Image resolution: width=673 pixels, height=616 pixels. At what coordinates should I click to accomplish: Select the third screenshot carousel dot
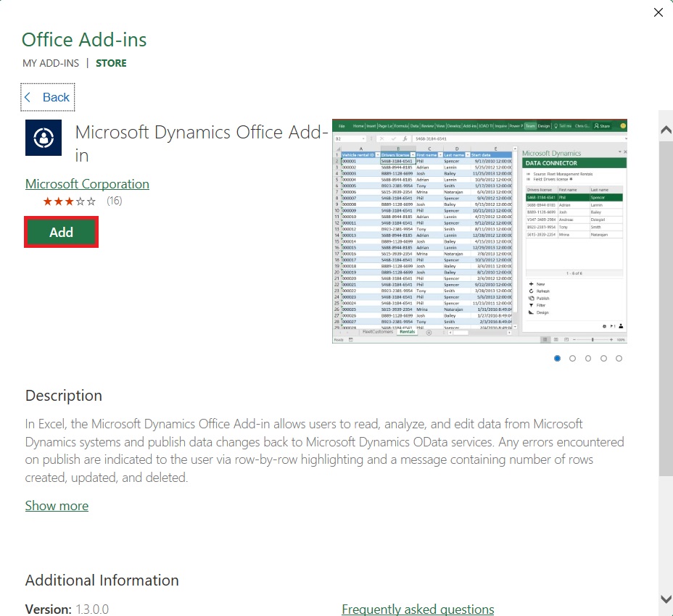(588, 358)
